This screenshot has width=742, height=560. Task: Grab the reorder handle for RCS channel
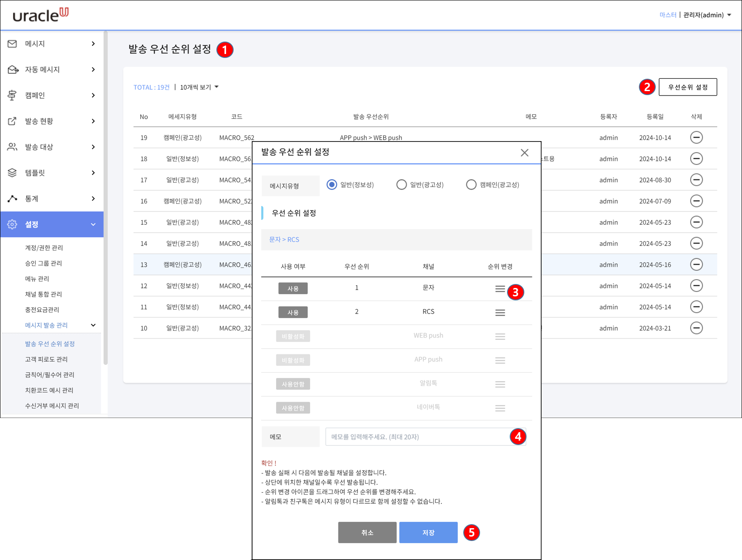coord(500,313)
